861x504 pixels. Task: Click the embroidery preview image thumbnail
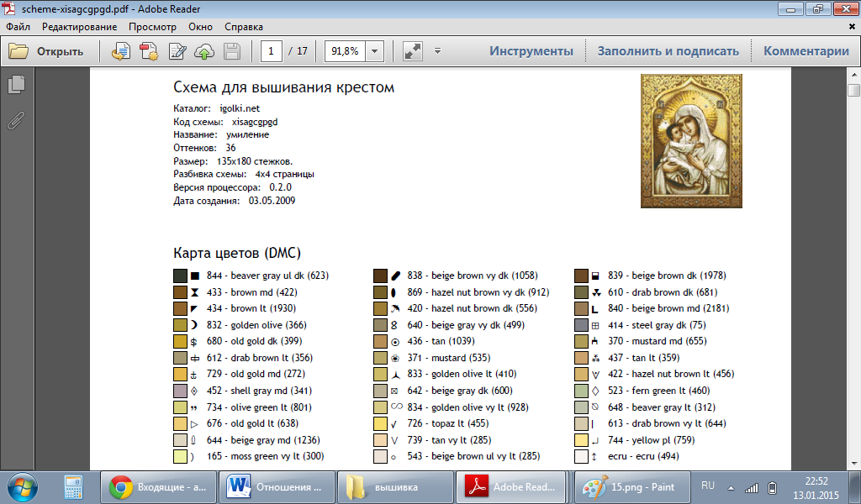pyautogui.click(x=679, y=141)
